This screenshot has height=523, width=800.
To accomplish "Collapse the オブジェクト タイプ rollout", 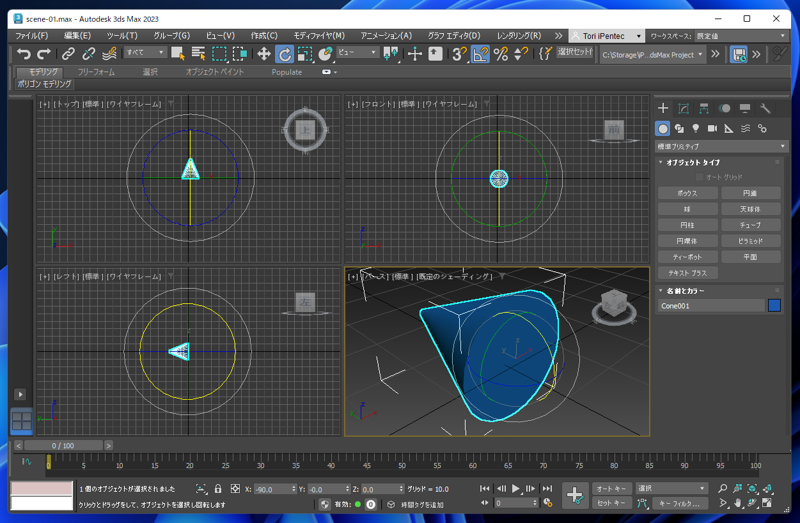I will click(692, 162).
